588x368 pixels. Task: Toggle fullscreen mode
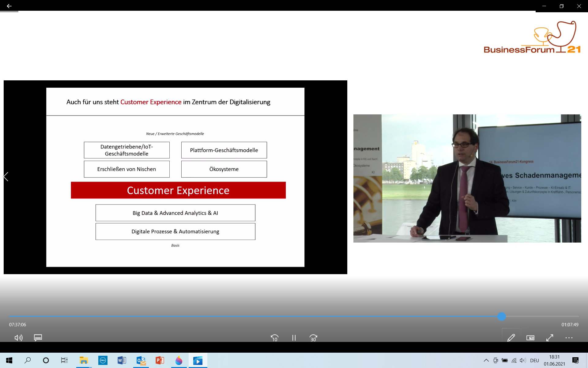click(550, 338)
